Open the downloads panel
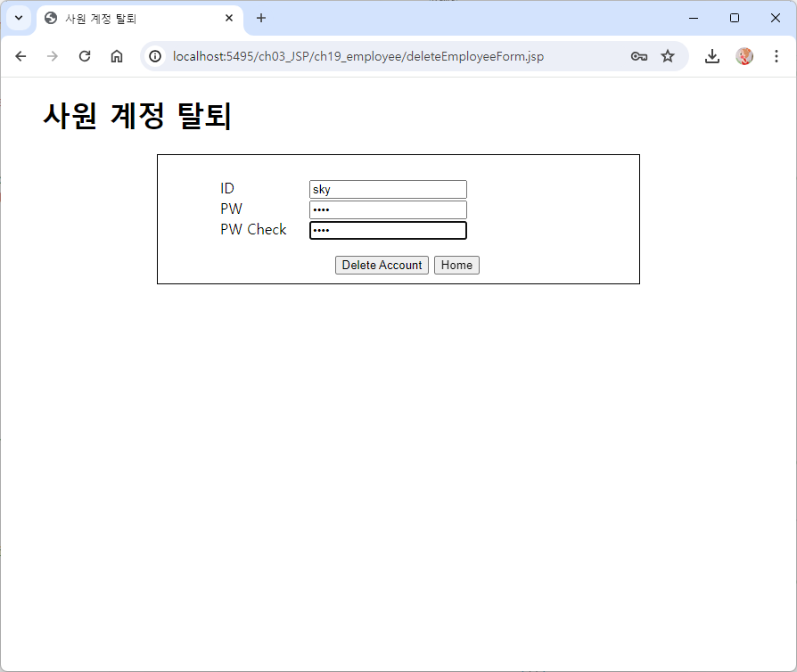797x672 pixels. pos(712,56)
